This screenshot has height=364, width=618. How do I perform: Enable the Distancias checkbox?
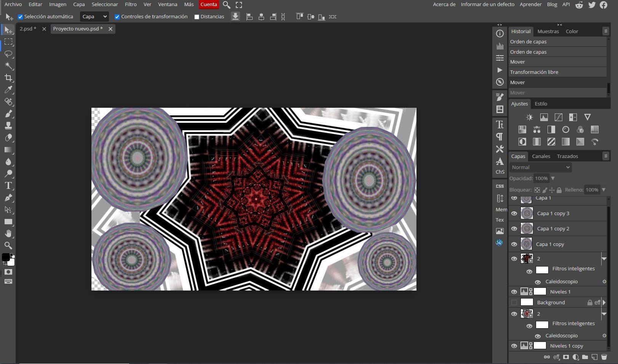(x=197, y=17)
